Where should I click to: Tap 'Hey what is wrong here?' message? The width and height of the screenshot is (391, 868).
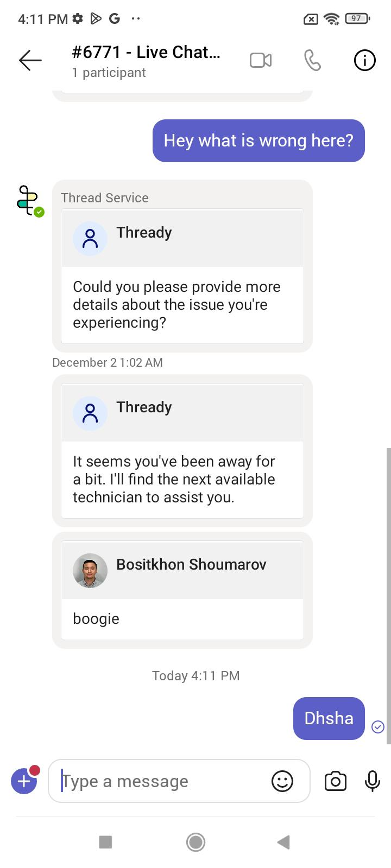point(258,141)
